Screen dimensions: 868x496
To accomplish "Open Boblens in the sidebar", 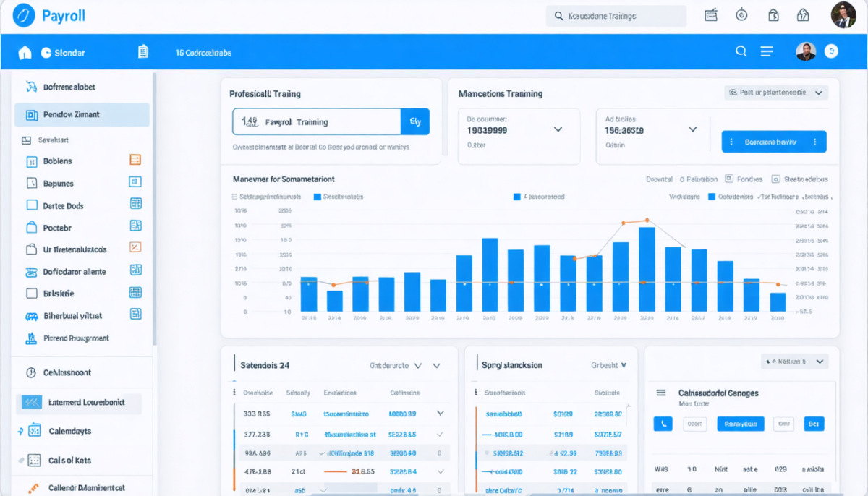I will point(58,161).
